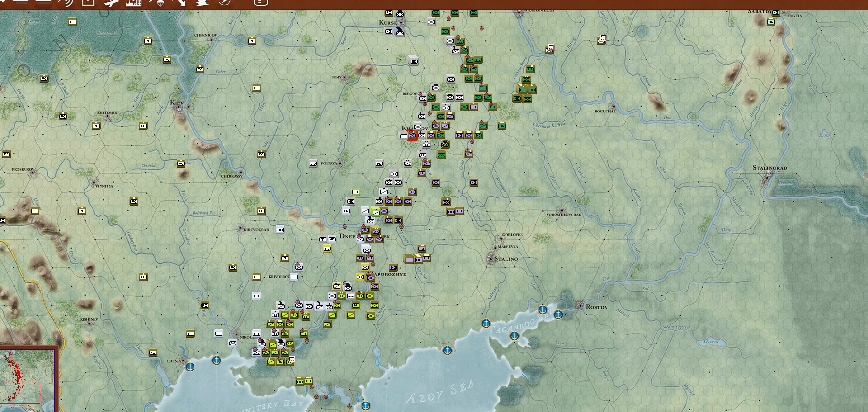Select the motorized counter right of Kirovograd label
Screen dimensions: 868x412
tap(280, 230)
